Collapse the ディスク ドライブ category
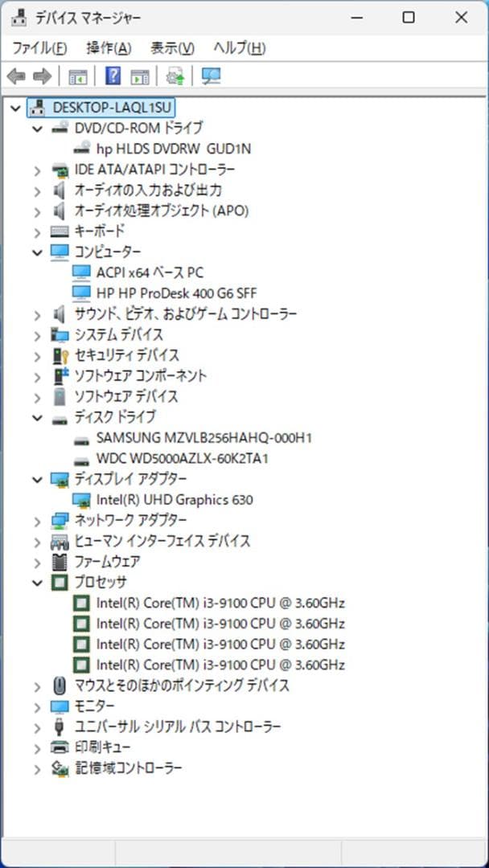 [x=37, y=418]
